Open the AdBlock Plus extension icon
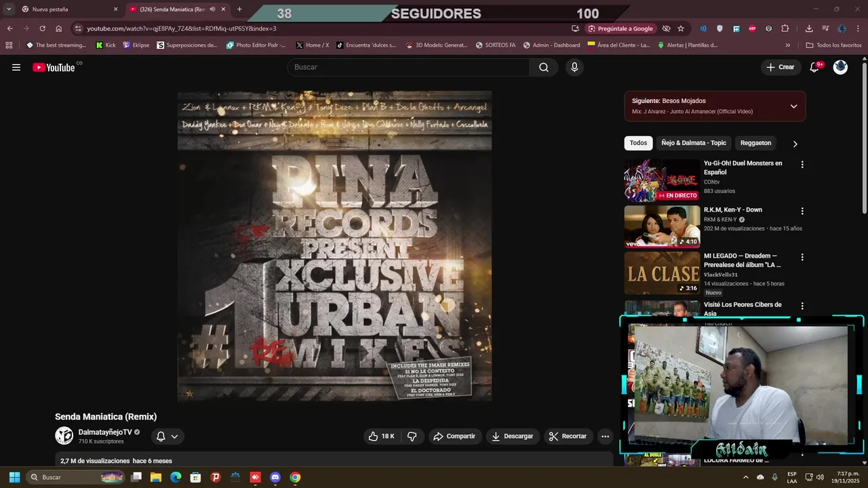The height and width of the screenshot is (488, 868). 752,28
